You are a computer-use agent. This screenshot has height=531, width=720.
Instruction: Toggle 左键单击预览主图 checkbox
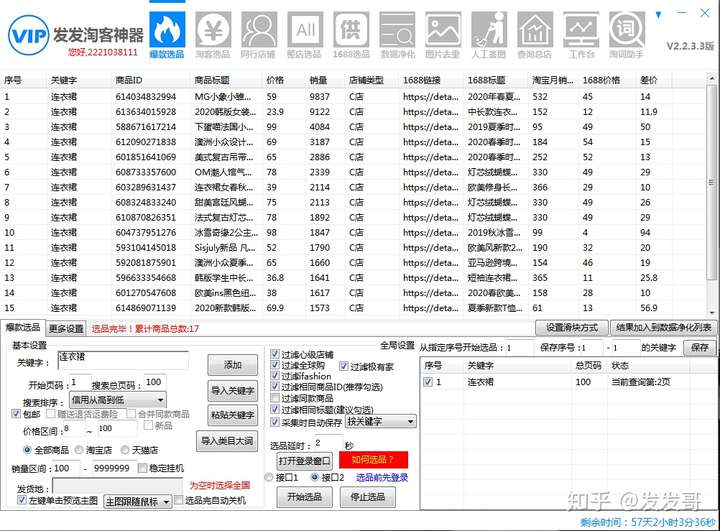[21, 500]
